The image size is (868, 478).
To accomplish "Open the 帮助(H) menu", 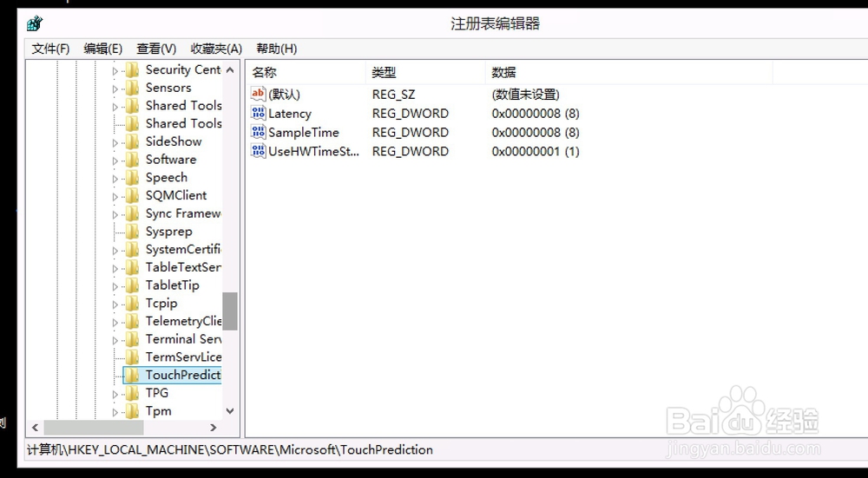I will 277,49.
